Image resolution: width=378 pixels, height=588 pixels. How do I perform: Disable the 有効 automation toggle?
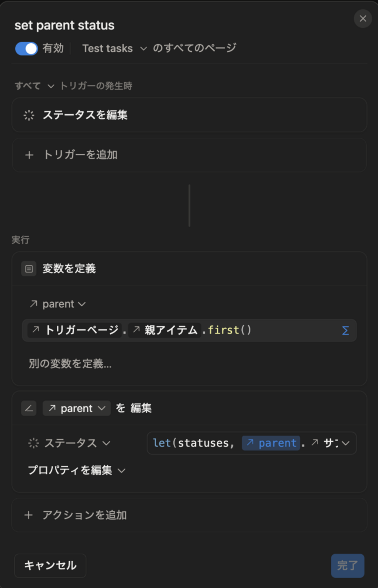[x=26, y=48]
